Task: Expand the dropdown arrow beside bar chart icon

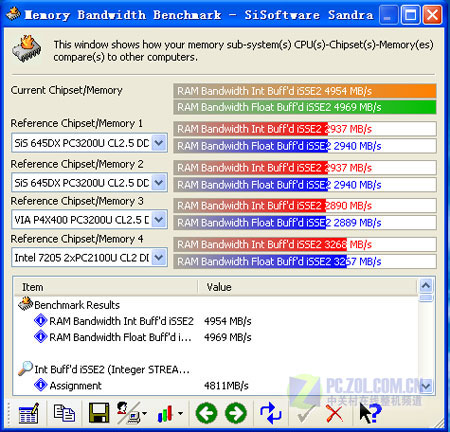Action: (180, 414)
